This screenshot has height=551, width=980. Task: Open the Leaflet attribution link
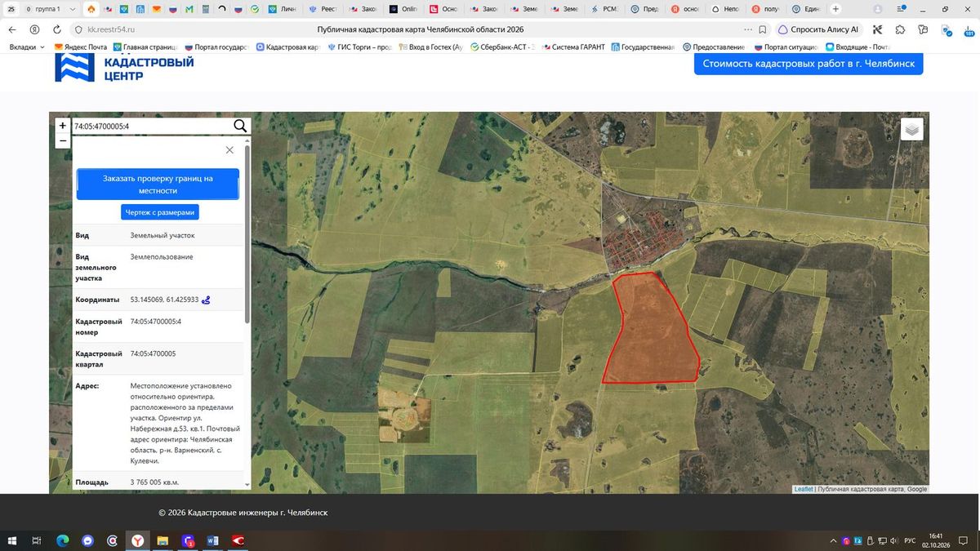click(x=804, y=489)
